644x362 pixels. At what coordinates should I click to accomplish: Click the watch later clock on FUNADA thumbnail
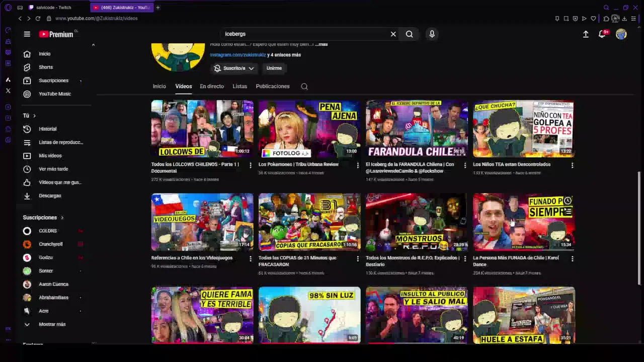click(x=568, y=201)
